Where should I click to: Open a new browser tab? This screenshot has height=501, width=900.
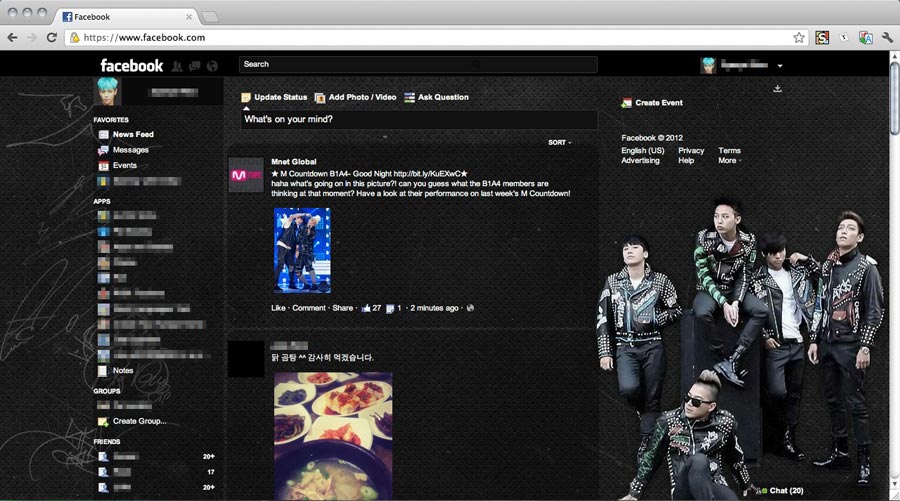210,17
